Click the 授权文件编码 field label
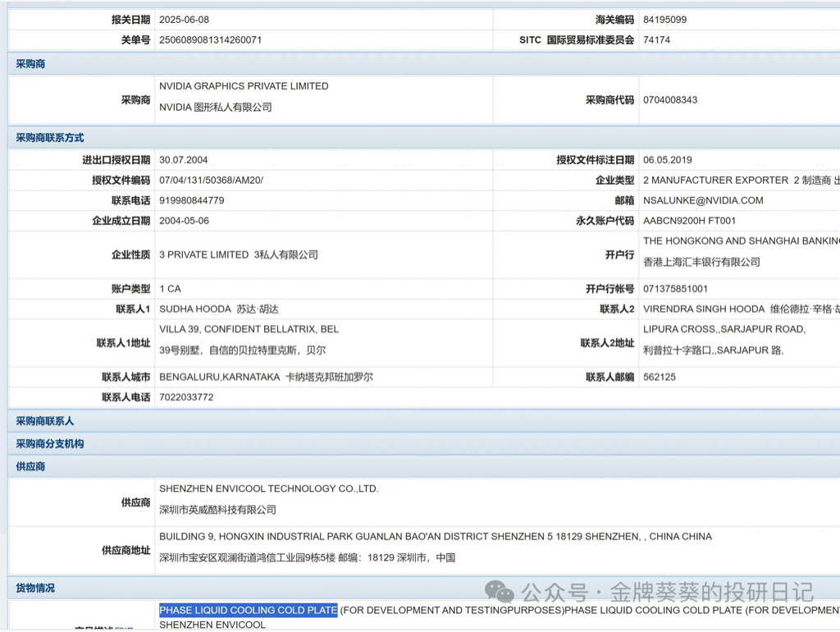The image size is (840, 632). pyautogui.click(x=121, y=180)
